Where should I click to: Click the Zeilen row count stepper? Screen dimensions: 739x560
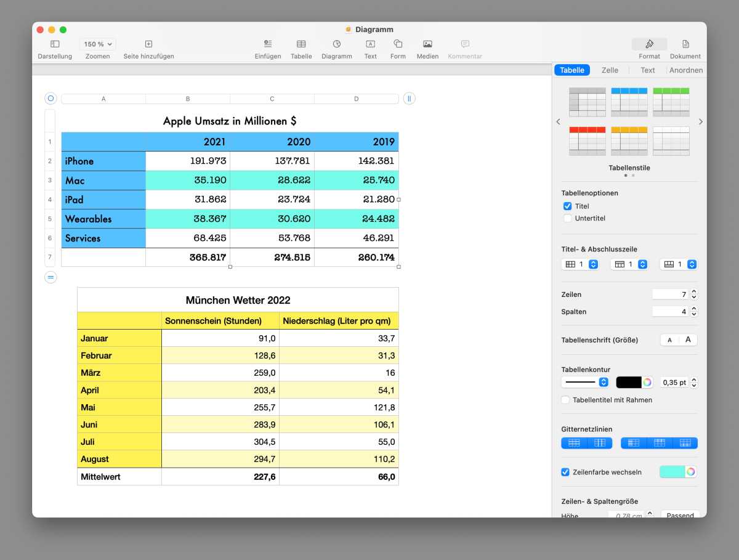(x=694, y=294)
